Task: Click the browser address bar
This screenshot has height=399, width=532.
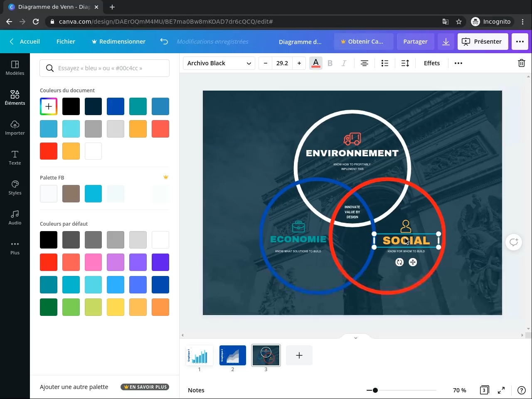Action: 241,22
